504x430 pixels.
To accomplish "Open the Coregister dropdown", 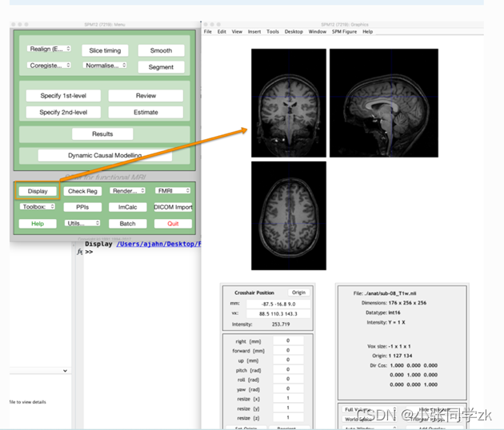I will coord(49,66).
